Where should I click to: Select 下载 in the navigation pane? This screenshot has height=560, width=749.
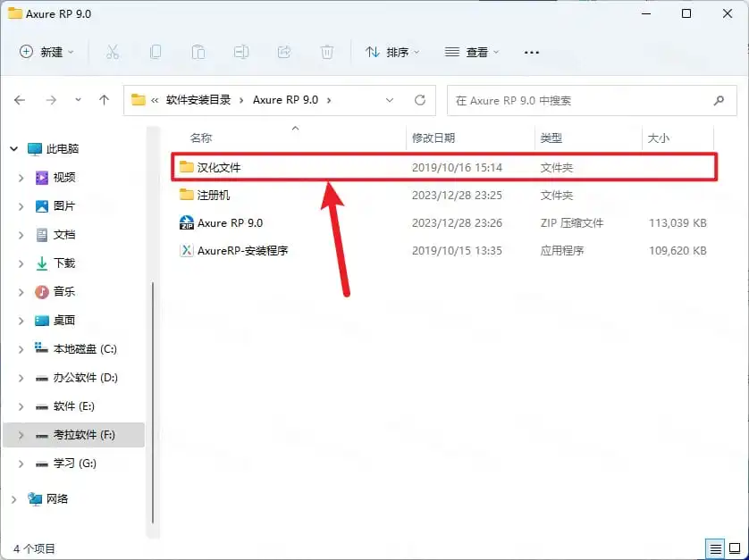[x=64, y=263]
